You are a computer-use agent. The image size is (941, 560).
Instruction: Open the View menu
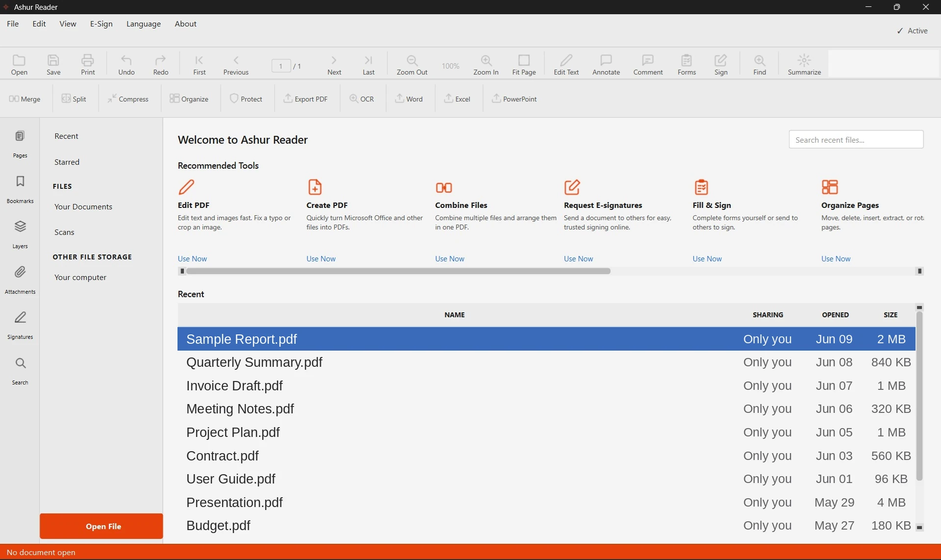click(x=68, y=24)
